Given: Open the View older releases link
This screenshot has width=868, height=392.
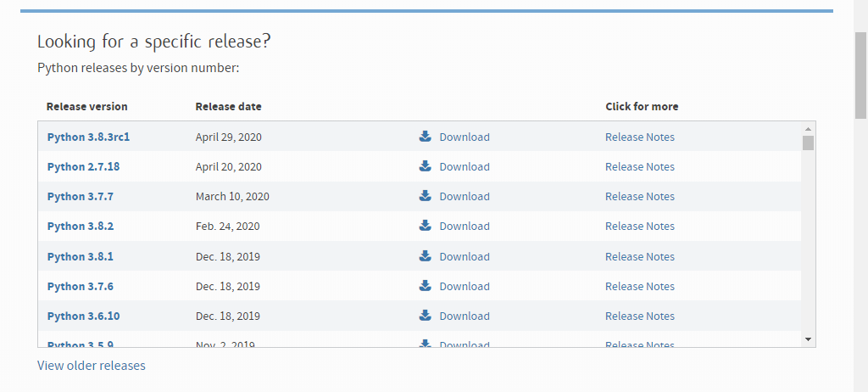Looking at the screenshot, I should coord(92,366).
